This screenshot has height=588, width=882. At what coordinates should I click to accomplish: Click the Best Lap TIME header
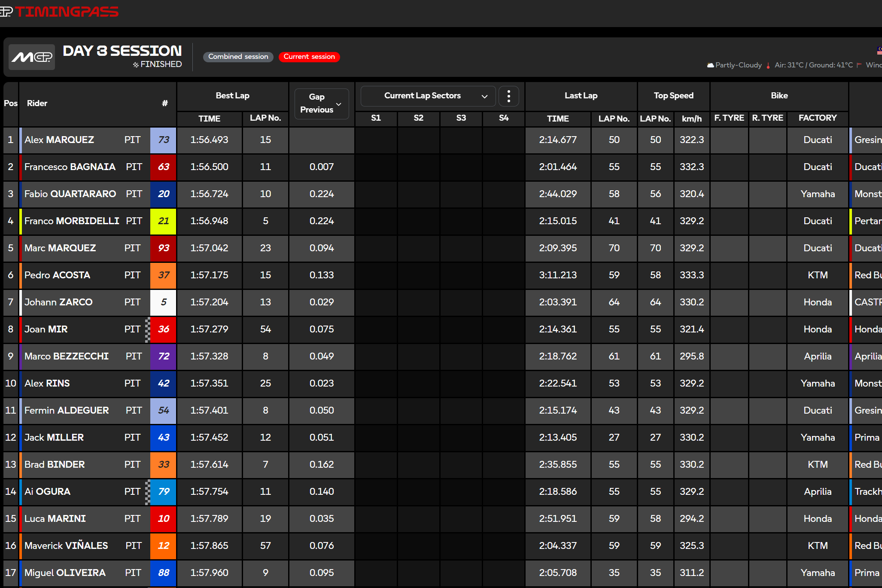[x=209, y=119]
